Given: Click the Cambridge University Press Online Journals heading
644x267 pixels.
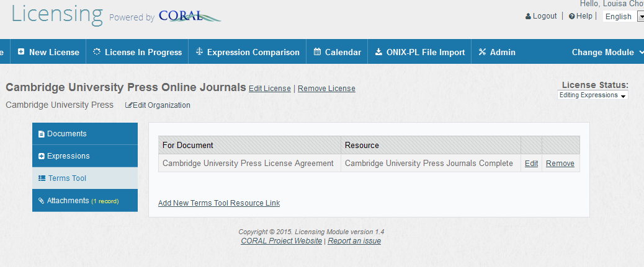Looking at the screenshot, I should [126, 87].
